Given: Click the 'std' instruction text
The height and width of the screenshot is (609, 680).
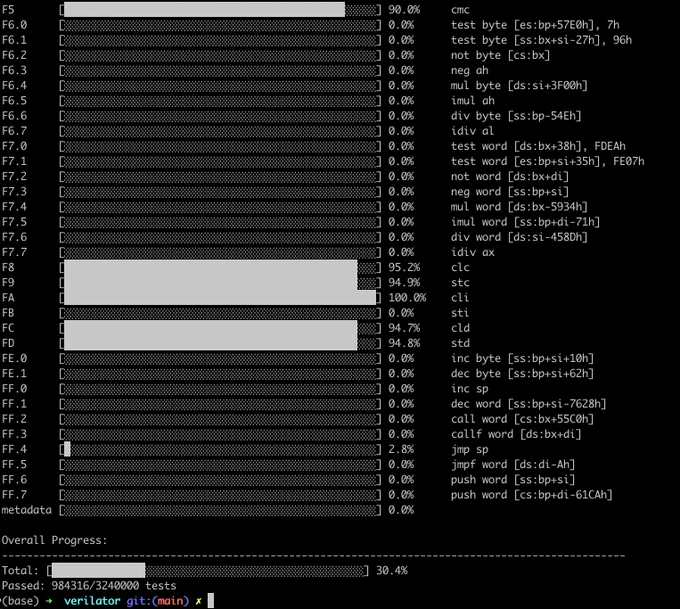Looking at the screenshot, I should (x=460, y=343).
